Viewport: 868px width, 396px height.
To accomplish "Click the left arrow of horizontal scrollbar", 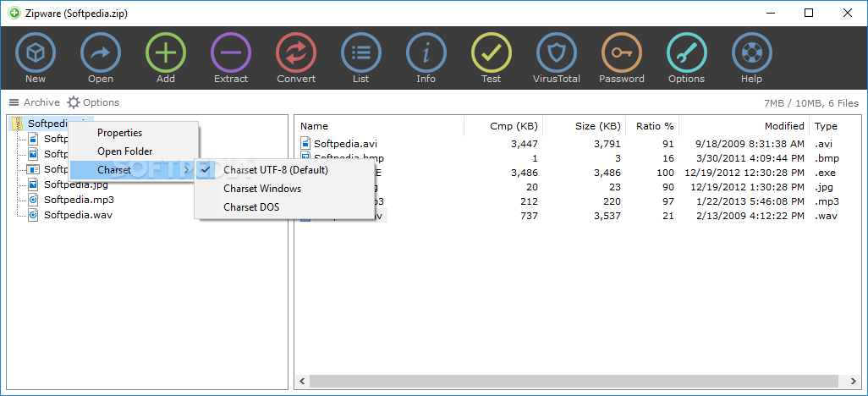I will point(302,382).
